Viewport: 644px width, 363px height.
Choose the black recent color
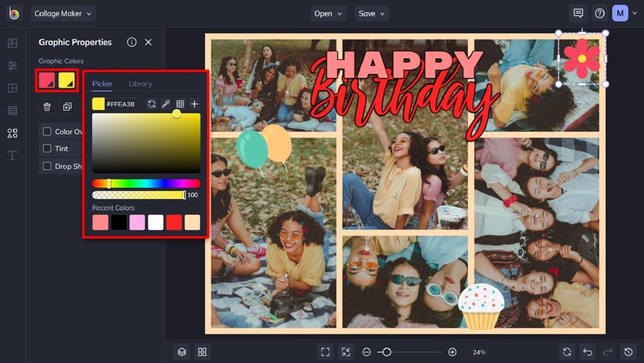tap(119, 222)
